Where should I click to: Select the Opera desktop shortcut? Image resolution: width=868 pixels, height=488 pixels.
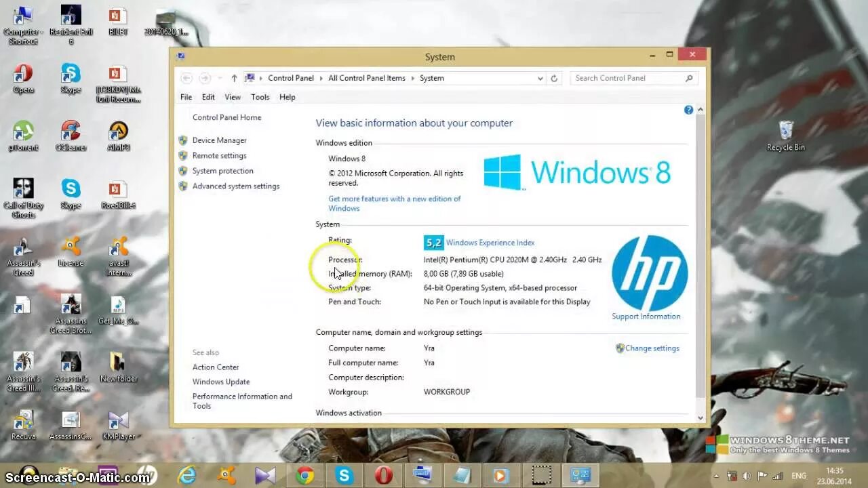pyautogui.click(x=23, y=79)
